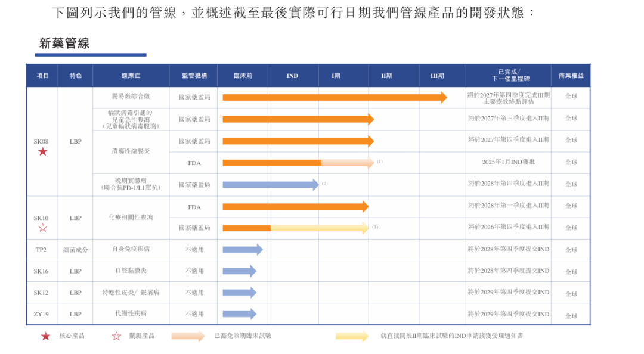Click the orange-to-yellow arrow in SK10 國家藥監局 row
The width and height of the screenshot is (644, 354).
point(296,228)
